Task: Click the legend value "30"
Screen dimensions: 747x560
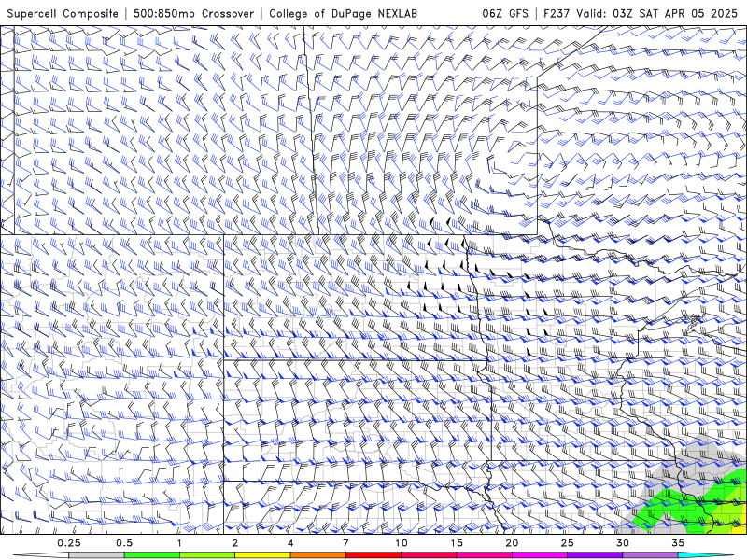Action: [623, 543]
